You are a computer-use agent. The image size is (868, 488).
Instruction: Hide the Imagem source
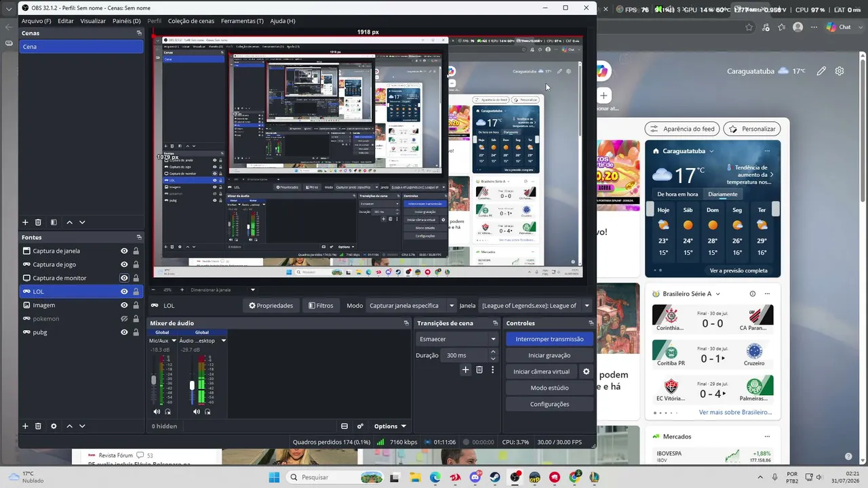point(124,305)
